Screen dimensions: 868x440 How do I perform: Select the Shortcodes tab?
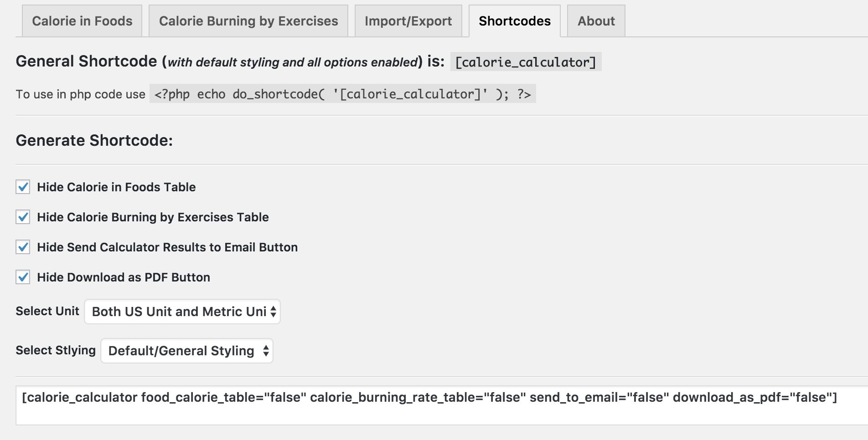(x=515, y=21)
